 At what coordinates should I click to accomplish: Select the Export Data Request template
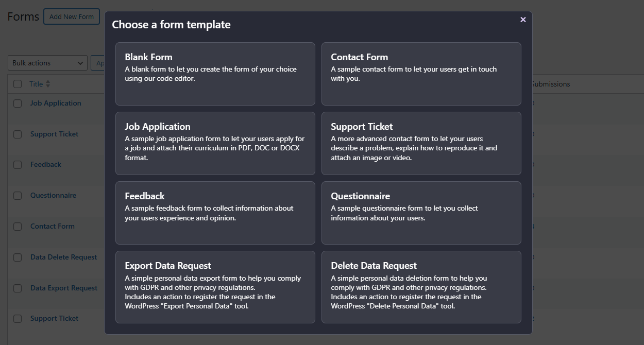(215, 287)
